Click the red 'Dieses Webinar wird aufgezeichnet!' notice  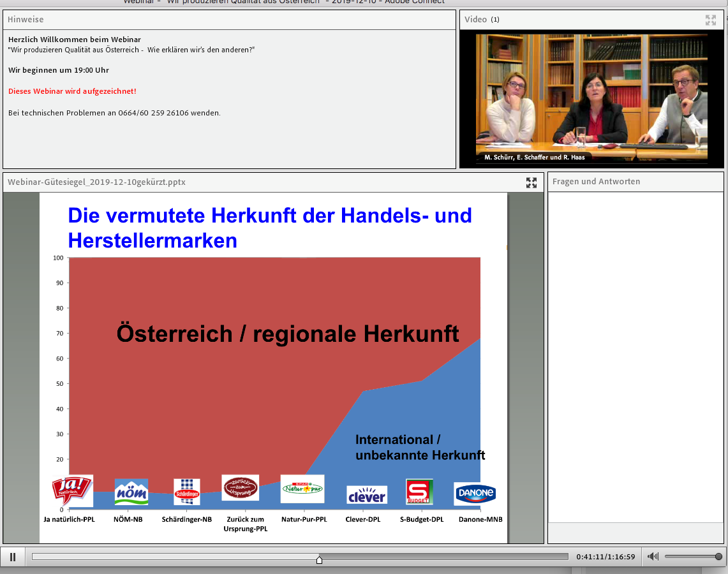(72, 91)
